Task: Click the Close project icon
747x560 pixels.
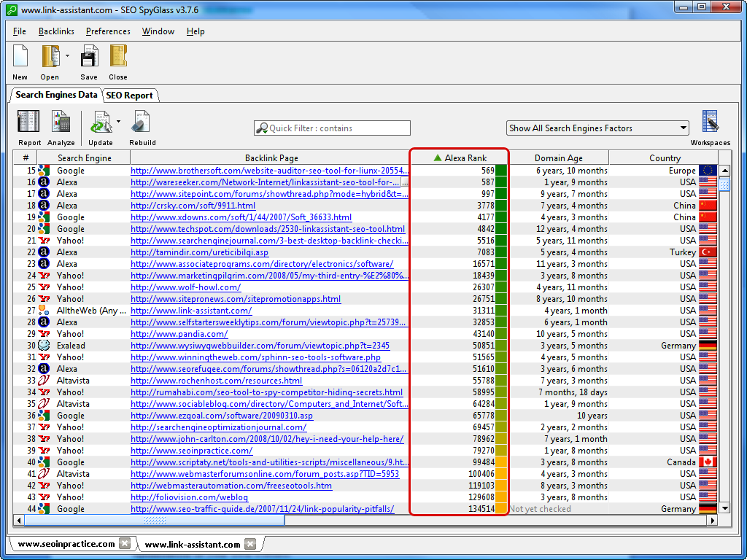Action: [118, 56]
